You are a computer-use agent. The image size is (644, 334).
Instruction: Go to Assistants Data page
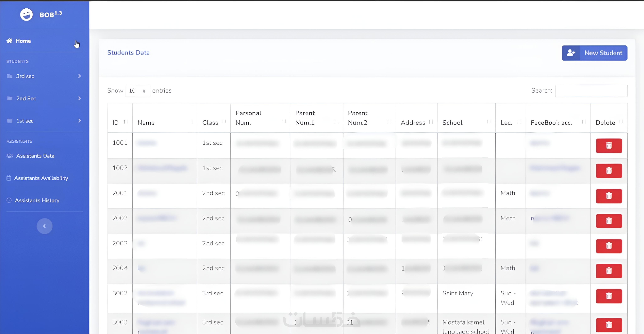click(x=35, y=156)
